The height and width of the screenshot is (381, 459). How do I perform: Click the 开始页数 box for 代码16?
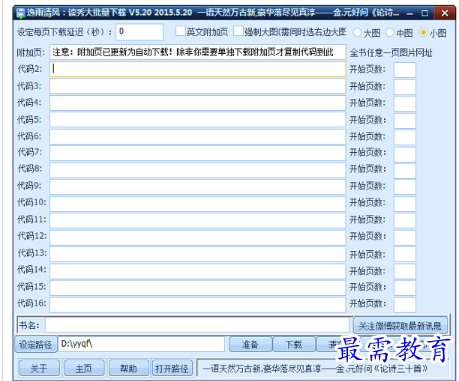[405, 305]
